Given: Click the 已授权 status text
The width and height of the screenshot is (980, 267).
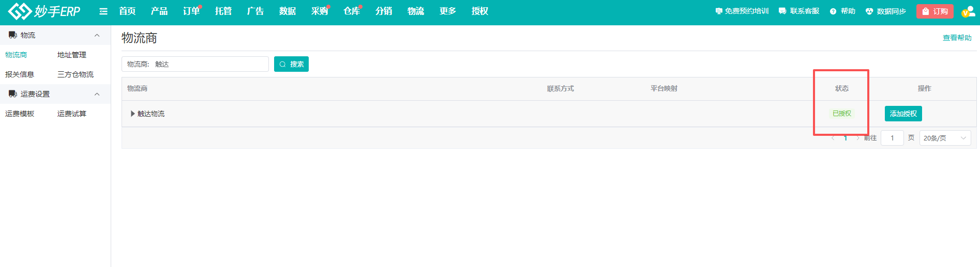Looking at the screenshot, I should click(842, 114).
